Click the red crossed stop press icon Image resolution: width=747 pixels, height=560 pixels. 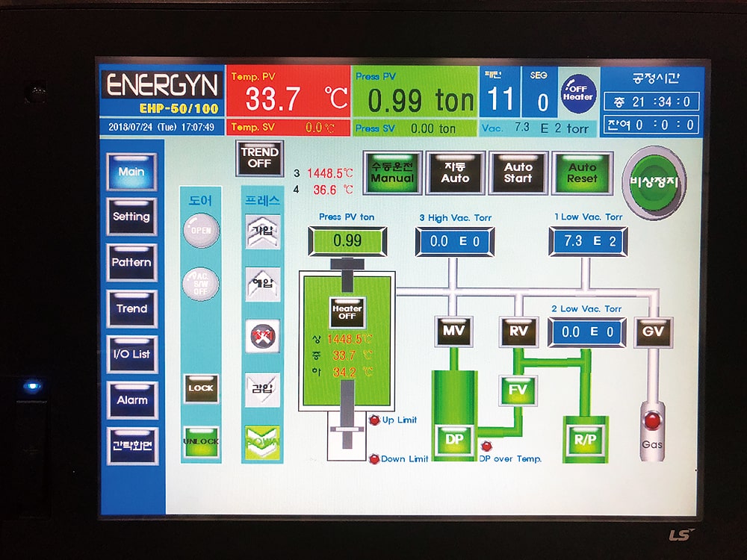262,337
